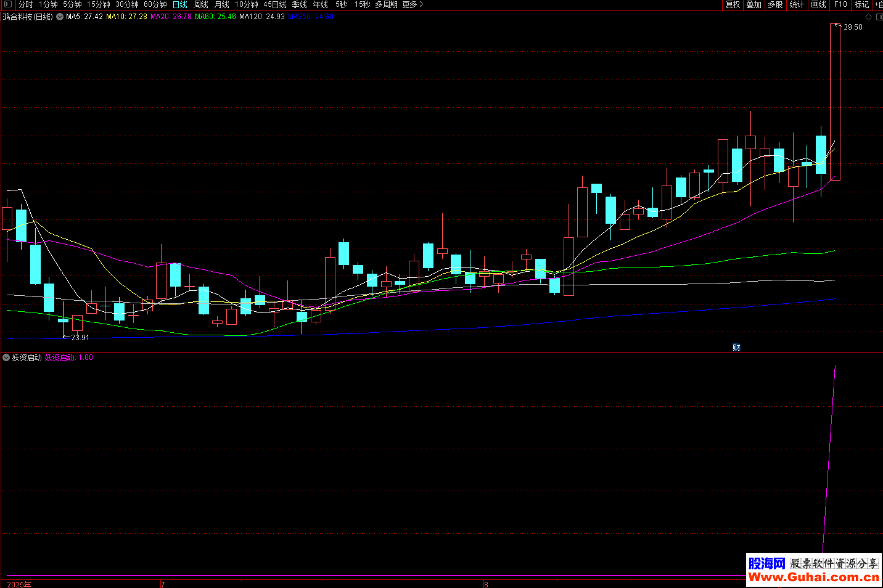Switch to 周线 weekly chart
This screenshot has width=883, height=588.
point(201,4)
